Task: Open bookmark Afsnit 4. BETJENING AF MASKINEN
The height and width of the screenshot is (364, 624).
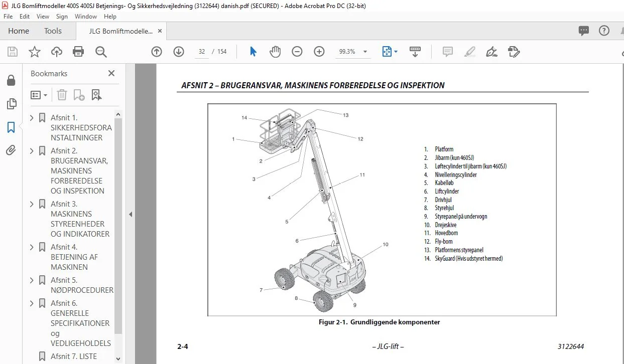Action: tap(74, 257)
